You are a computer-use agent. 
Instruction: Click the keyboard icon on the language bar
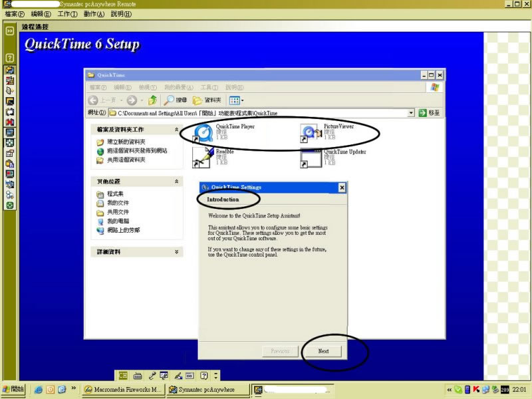coord(138,376)
